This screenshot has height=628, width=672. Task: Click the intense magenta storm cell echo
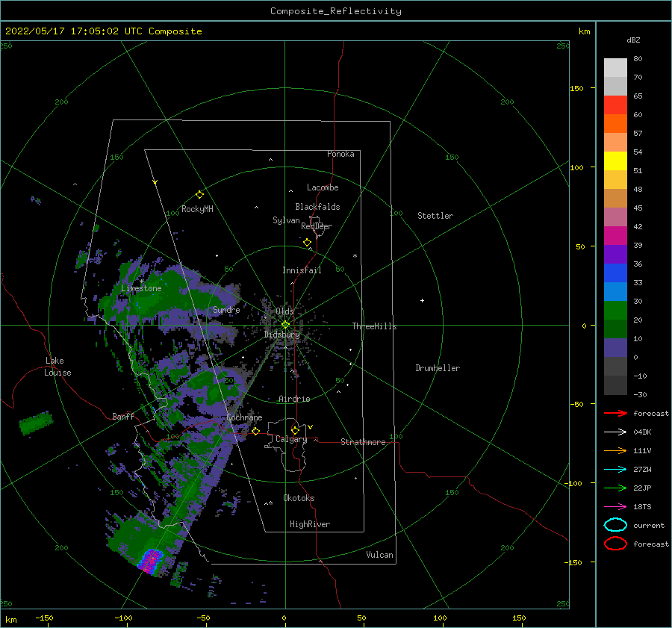click(x=152, y=559)
